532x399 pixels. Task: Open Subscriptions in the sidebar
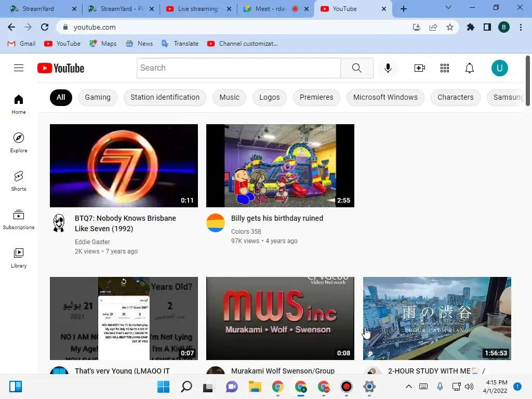(19, 220)
